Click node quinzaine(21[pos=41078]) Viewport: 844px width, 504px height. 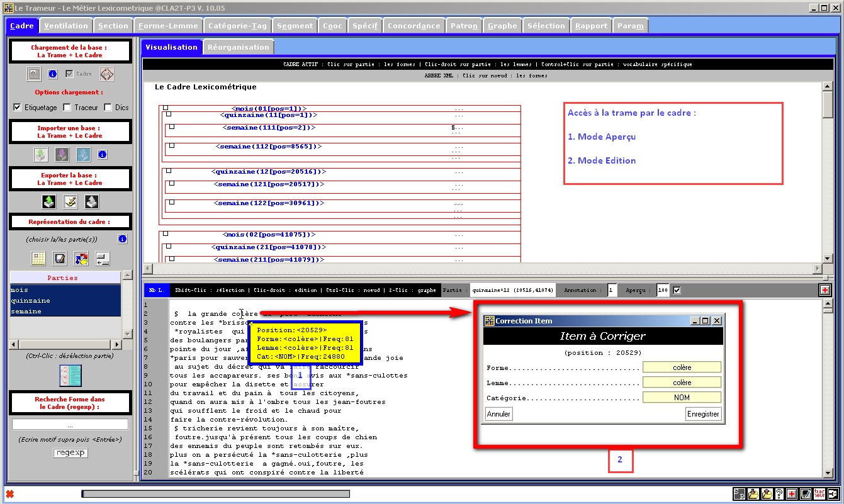[x=269, y=247]
